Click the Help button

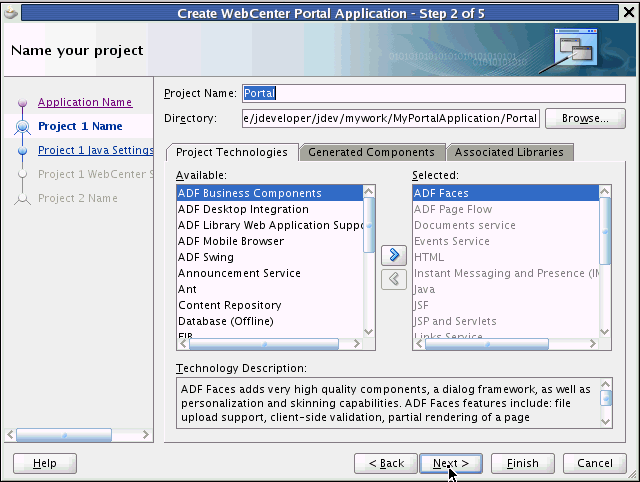click(x=44, y=463)
